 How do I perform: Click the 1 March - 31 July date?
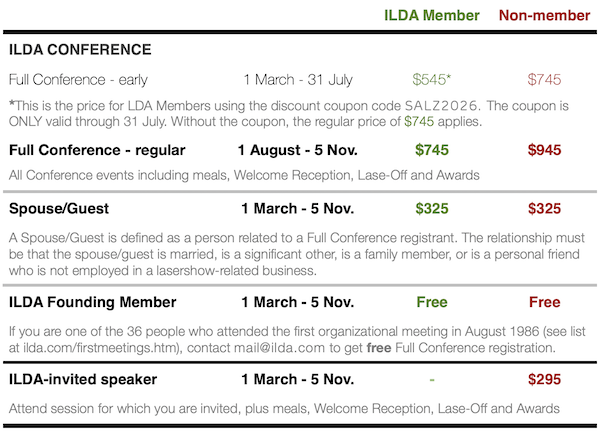[298, 80]
